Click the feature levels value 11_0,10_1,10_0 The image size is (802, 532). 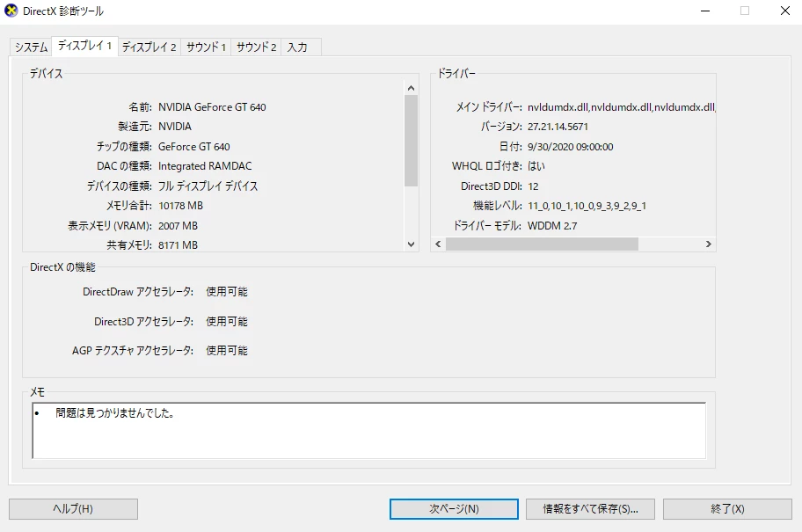coord(587,206)
